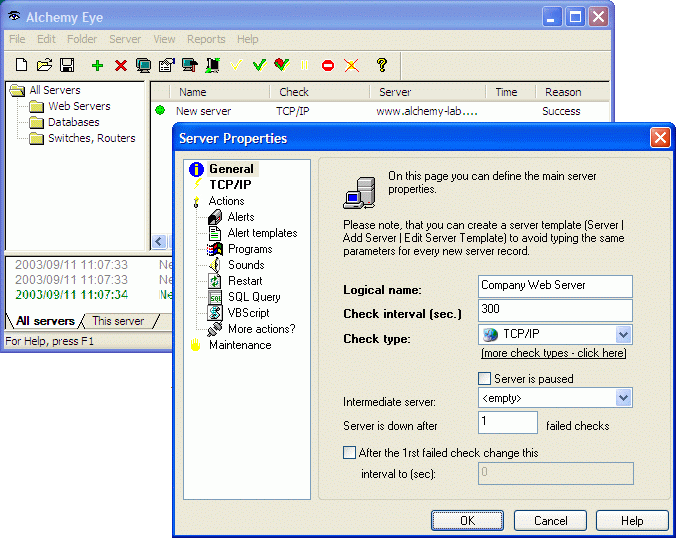The height and width of the screenshot is (539, 677).
Task: Open the Reports menu
Action: tap(206, 39)
